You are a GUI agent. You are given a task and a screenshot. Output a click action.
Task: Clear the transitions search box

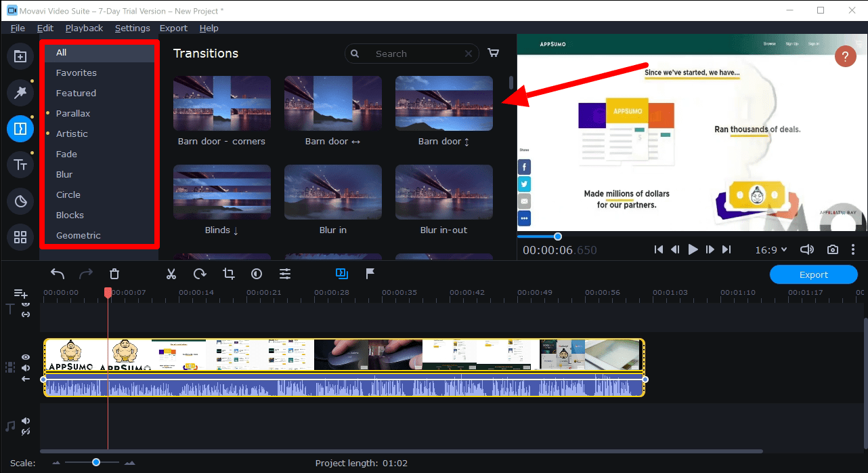pos(469,54)
